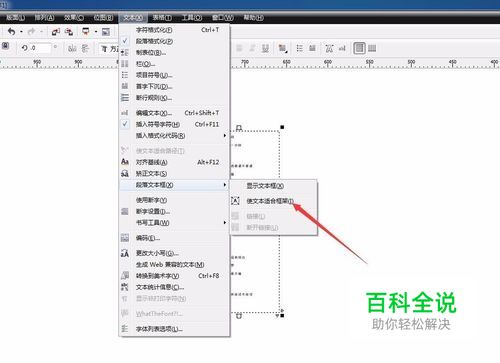Click the bullet list icon on the property bar
Viewport: 500px width, 363px height.
pyautogui.click(x=299, y=49)
